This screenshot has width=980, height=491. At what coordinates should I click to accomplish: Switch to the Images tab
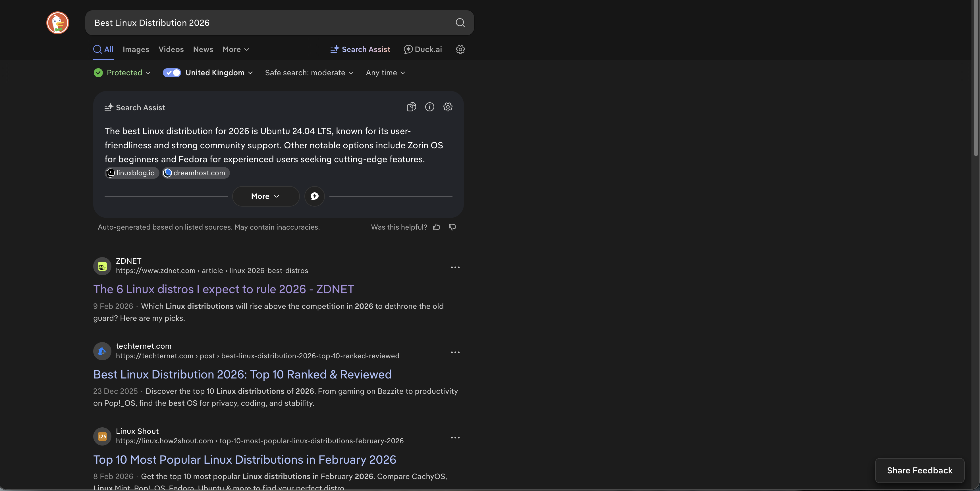pyautogui.click(x=136, y=49)
